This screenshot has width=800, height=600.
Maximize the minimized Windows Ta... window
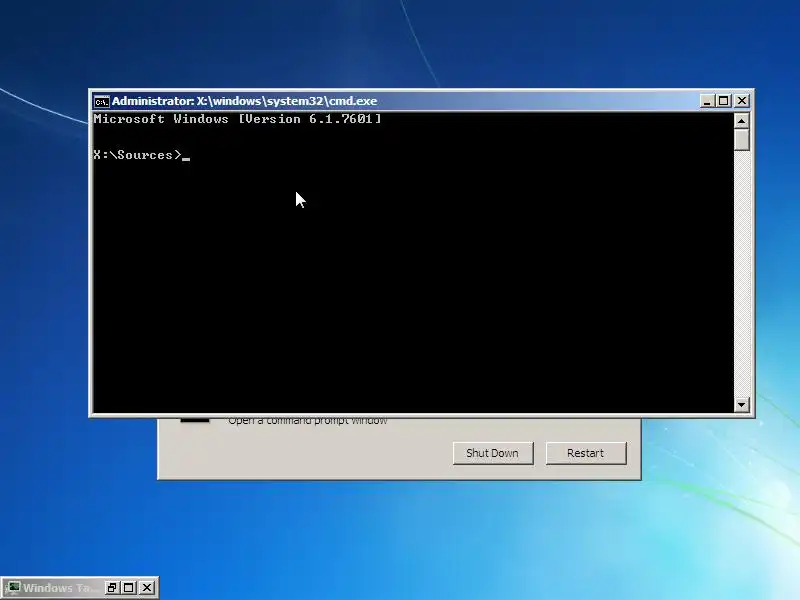[x=129, y=588]
